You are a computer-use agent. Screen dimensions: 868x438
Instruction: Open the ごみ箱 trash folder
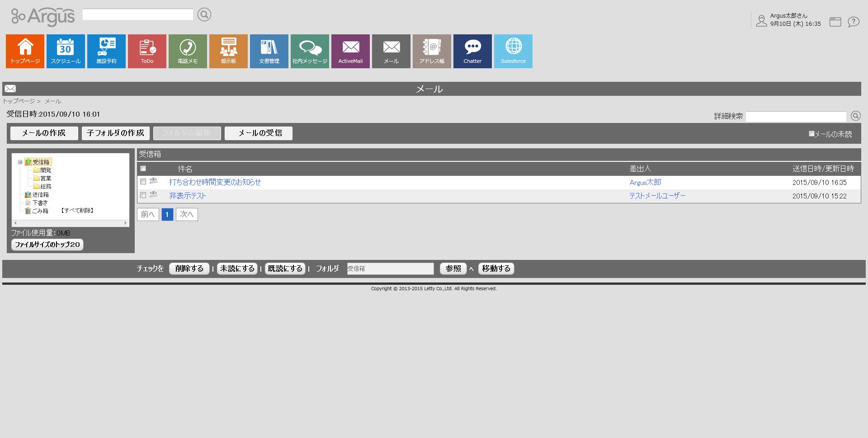pos(40,211)
